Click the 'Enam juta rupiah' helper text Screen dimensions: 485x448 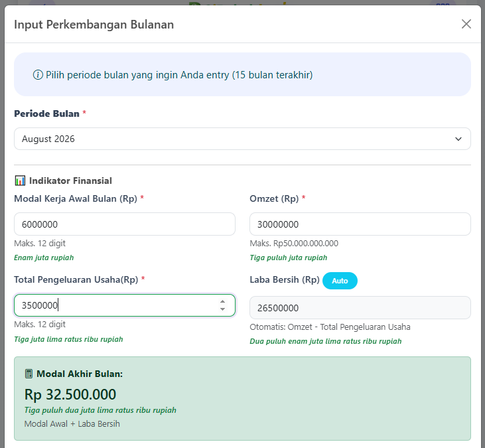click(x=44, y=258)
